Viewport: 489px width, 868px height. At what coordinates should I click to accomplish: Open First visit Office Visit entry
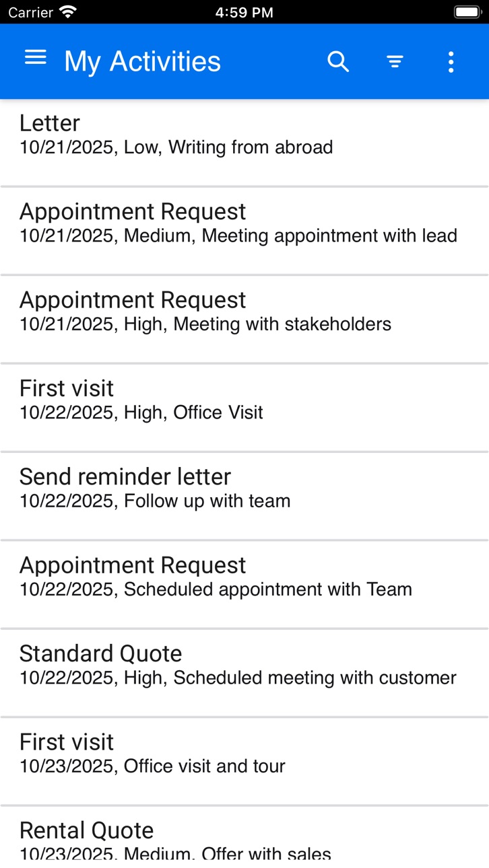(x=244, y=408)
